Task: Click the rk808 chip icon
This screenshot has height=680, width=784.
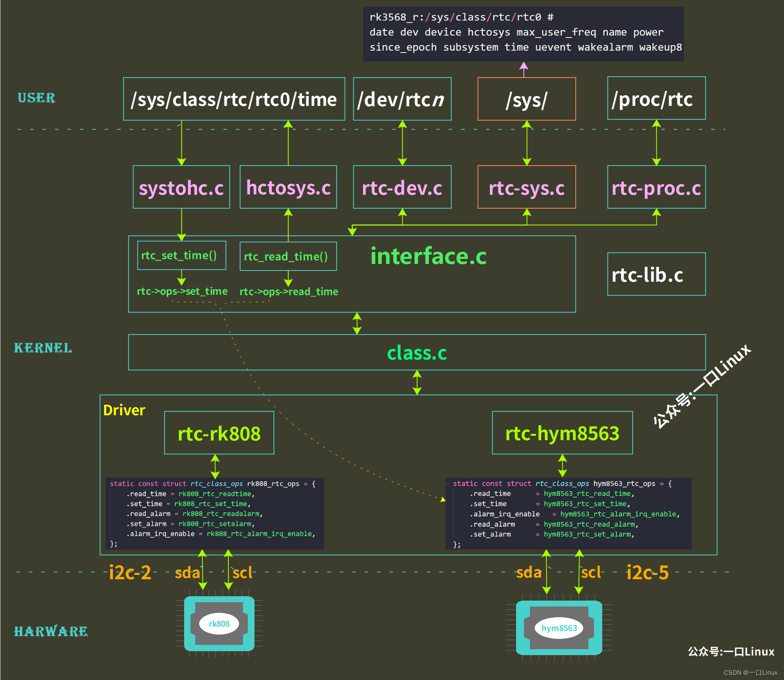Action: [219, 623]
